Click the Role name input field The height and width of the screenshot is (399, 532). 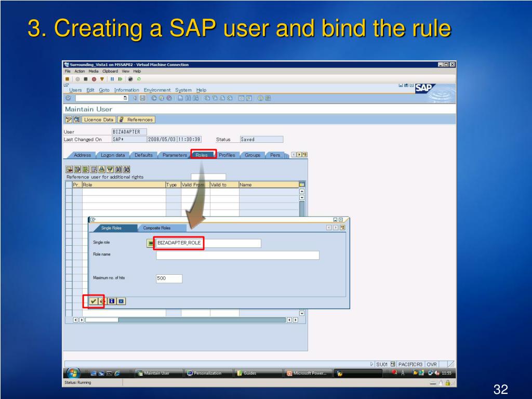tap(237, 255)
